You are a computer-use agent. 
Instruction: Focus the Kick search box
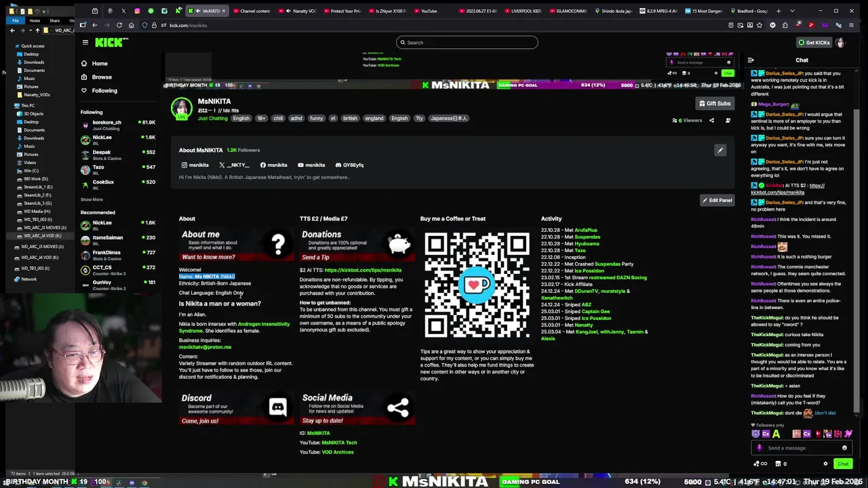pos(467,42)
